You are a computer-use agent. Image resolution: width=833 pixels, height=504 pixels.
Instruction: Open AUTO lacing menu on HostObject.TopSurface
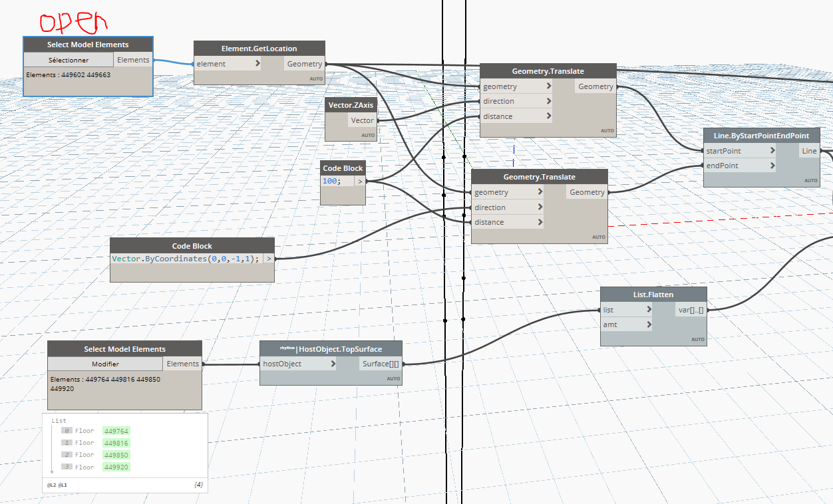click(393, 378)
